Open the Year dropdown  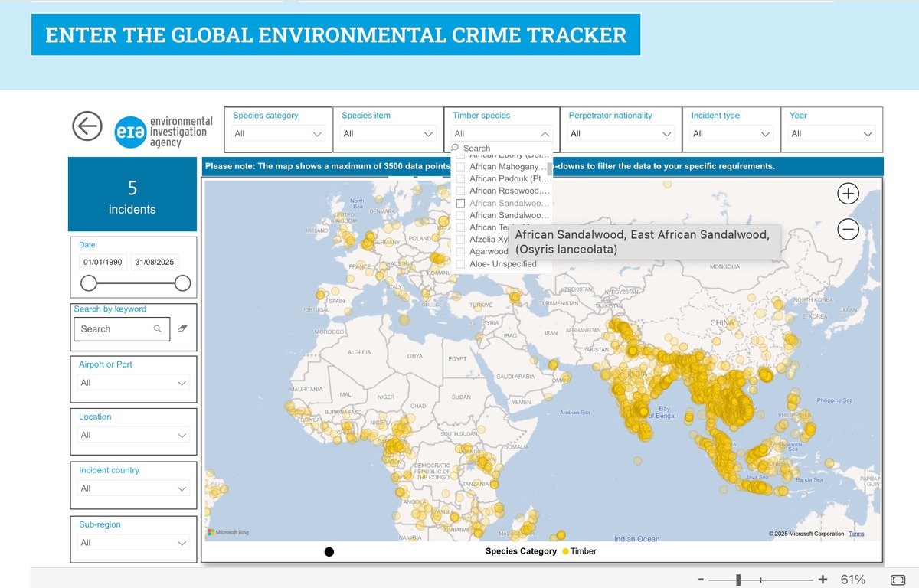tap(831, 133)
